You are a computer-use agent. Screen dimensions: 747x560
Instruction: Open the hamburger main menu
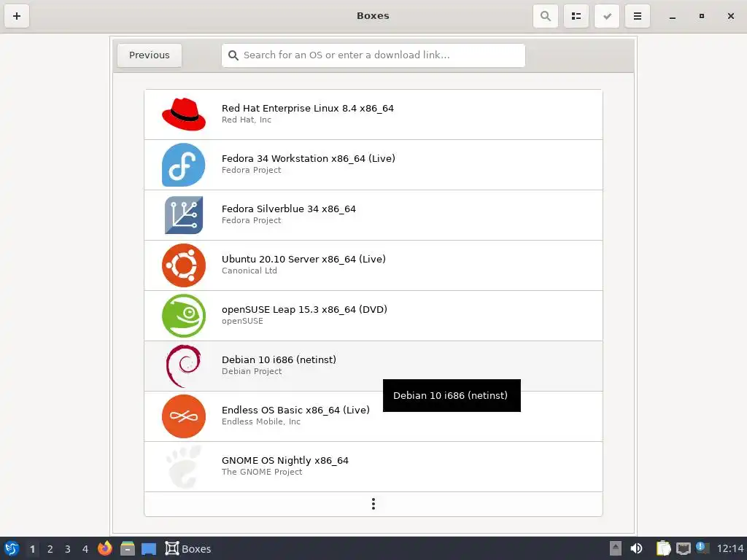click(x=638, y=16)
